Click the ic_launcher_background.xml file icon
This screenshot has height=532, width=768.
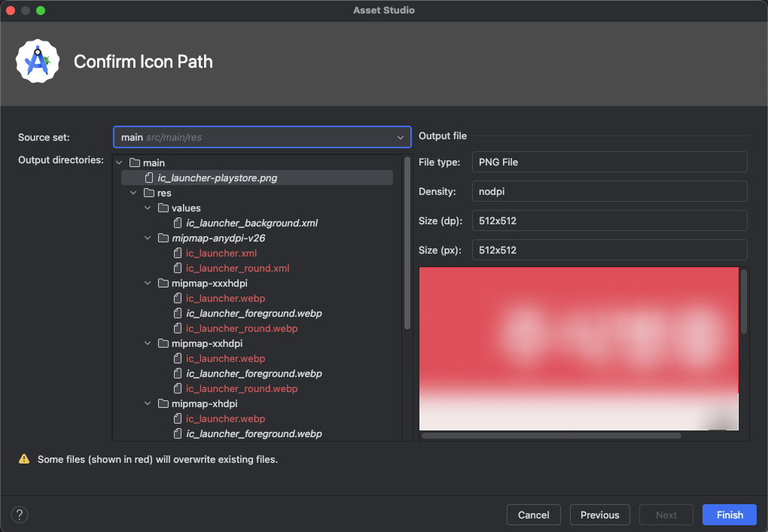click(x=178, y=223)
